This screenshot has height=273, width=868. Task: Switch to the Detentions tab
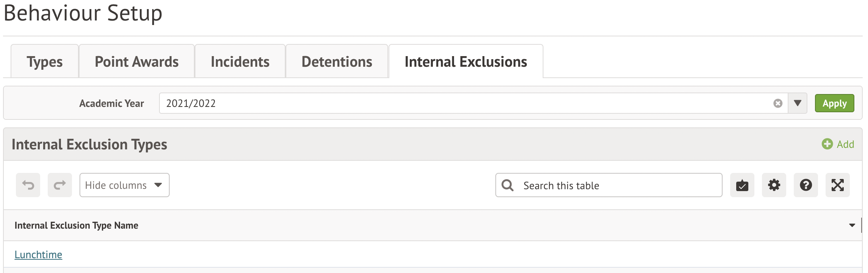tap(337, 61)
